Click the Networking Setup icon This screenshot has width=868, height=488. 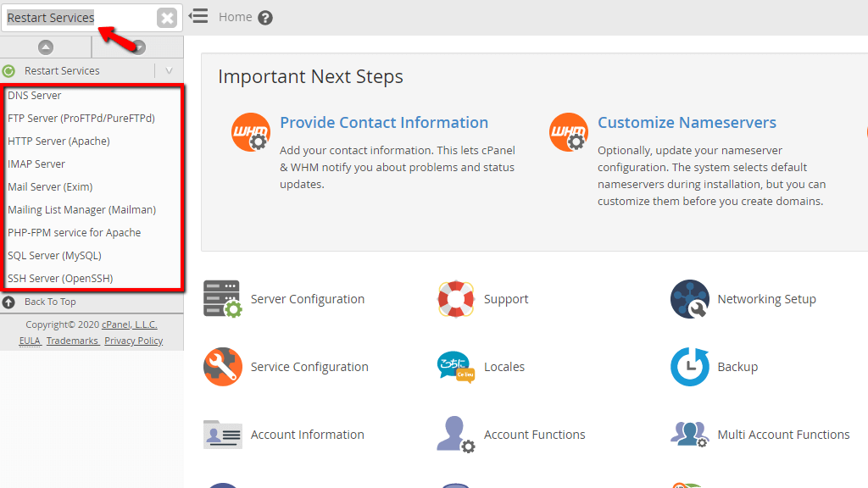point(690,299)
